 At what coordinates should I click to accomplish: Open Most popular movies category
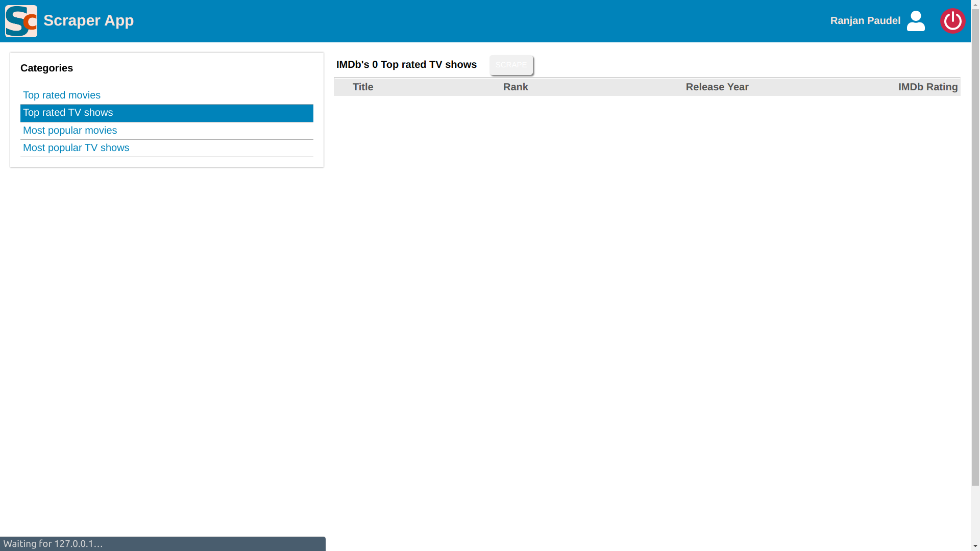[70, 131]
